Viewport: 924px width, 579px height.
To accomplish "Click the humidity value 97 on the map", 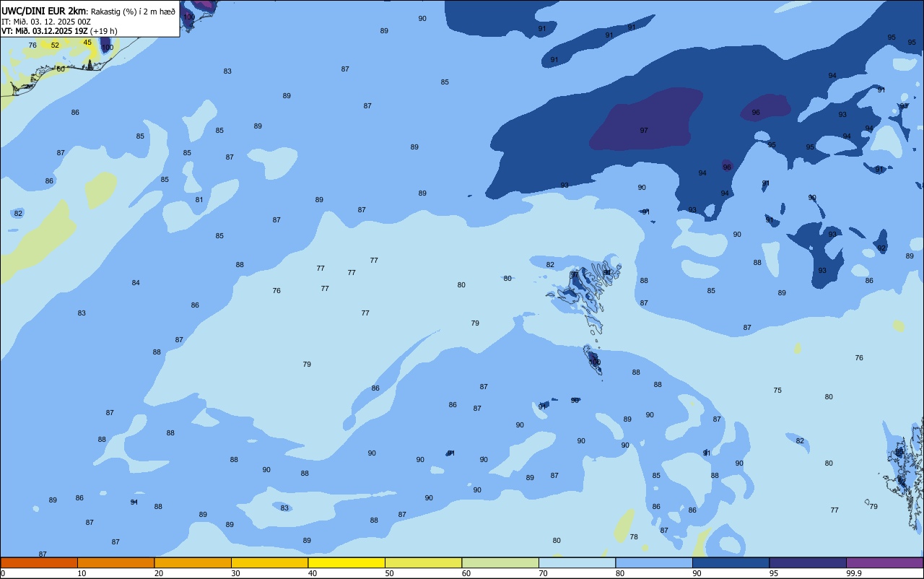I will pyautogui.click(x=644, y=131).
